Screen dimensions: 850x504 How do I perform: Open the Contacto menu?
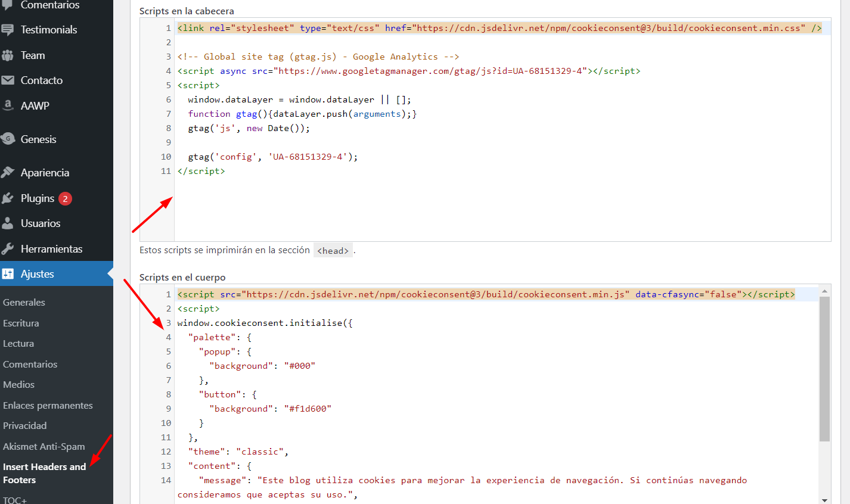pos(42,80)
